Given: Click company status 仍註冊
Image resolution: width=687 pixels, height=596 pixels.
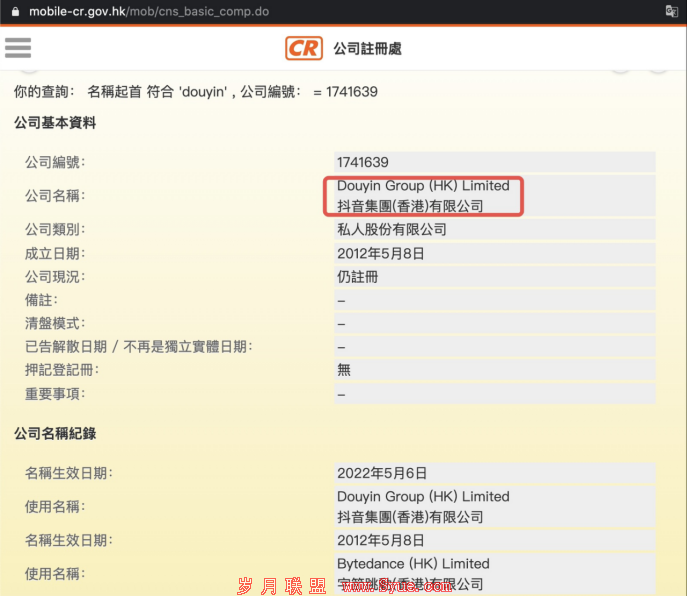Looking at the screenshot, I should (358, 277).
